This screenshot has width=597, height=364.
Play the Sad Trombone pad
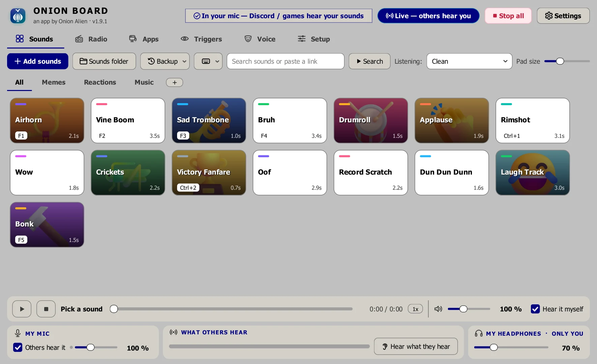209,121
